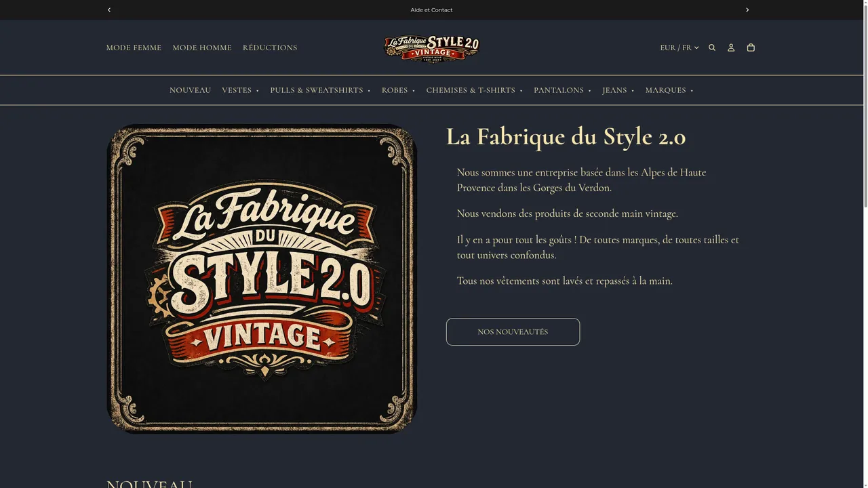Expand the Pantalons menu
This screenshot has height=488, width=868.
[x=563, y=90]
